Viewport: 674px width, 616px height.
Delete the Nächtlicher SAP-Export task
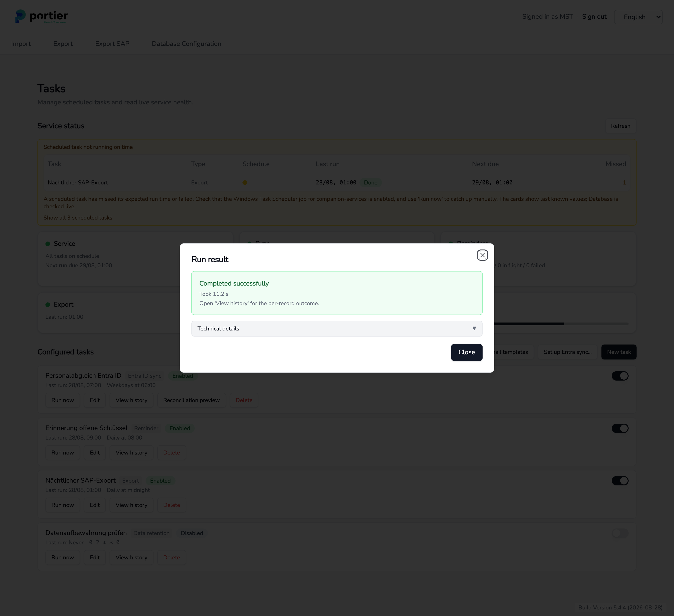[x=172, y=505]
